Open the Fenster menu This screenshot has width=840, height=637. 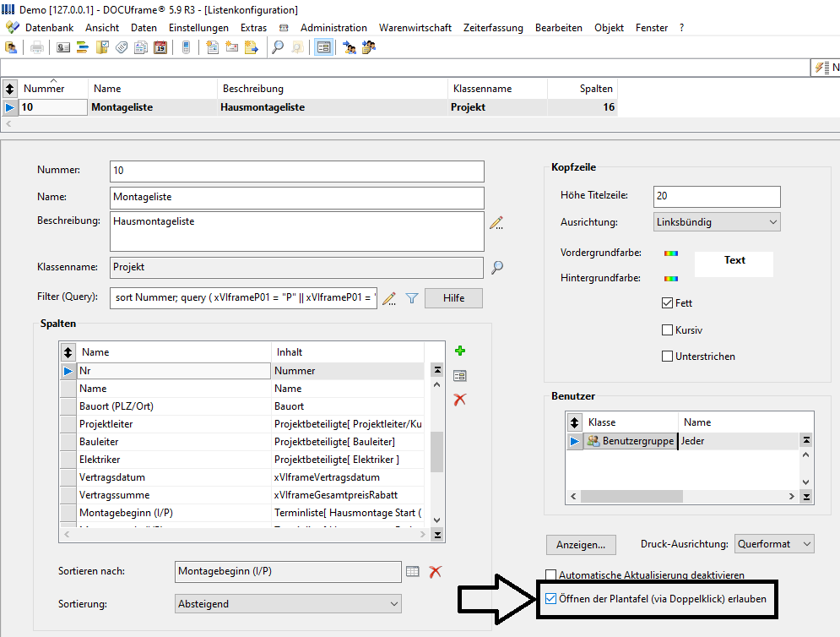(652, 28)
